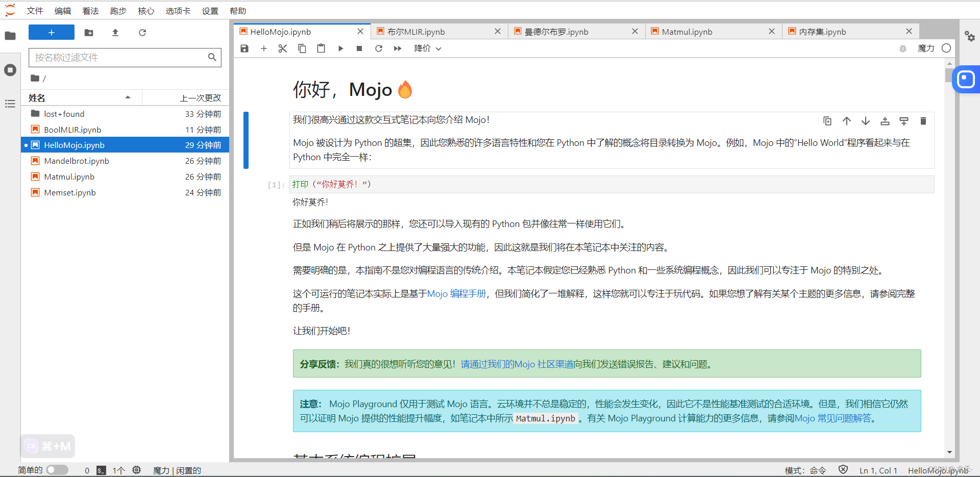Toggle the 简单的 simple mode switch
Viewport: 980px width, 477px height.
57,470
